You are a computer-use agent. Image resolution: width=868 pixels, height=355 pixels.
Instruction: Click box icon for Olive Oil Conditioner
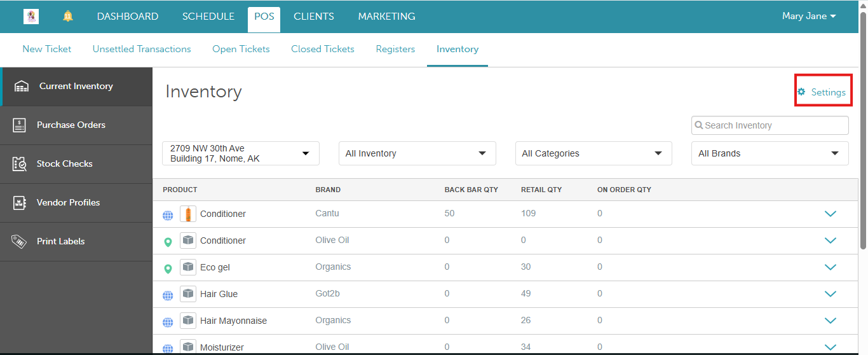(188, 240)
